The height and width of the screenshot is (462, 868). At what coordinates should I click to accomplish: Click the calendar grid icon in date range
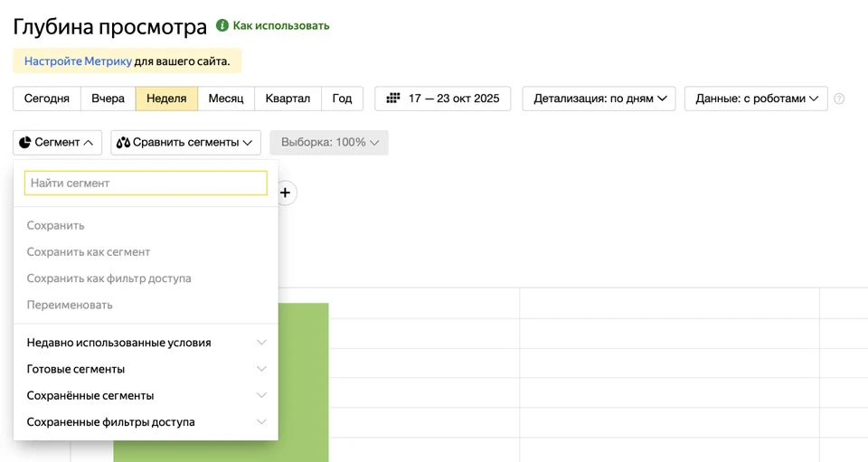tap(393, 99)
